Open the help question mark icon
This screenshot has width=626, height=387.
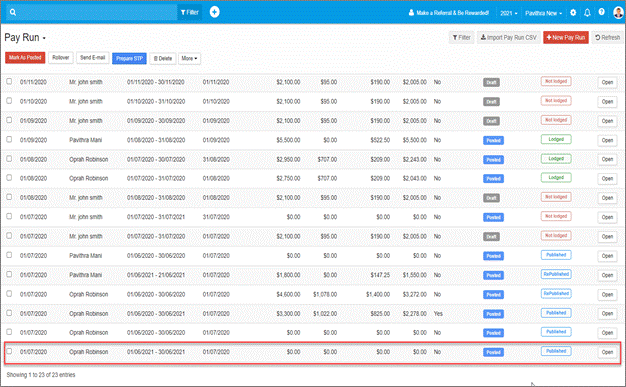pyautogui.click(x=601, y=12)
